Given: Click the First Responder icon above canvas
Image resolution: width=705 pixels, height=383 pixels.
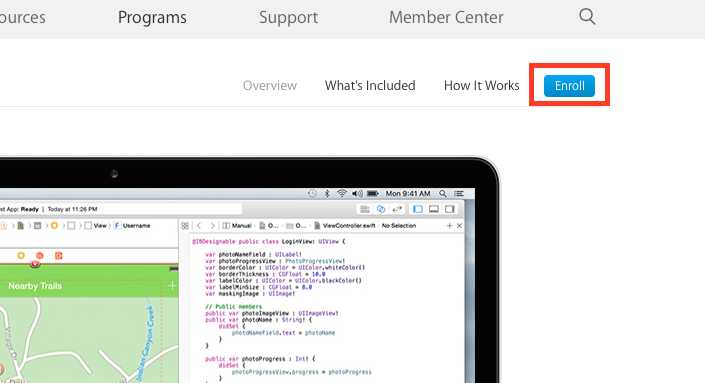Looking at the screenshot, I should tap(40, 255).
